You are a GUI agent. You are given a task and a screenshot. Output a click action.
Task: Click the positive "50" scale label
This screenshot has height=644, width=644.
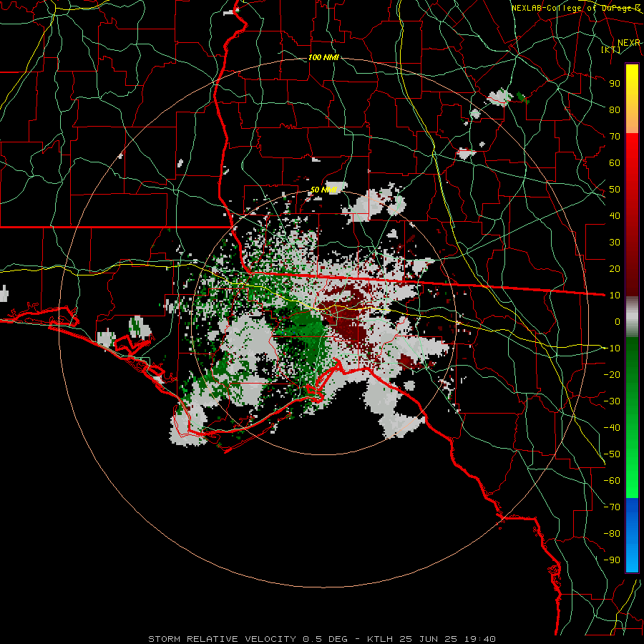(x=615, y=190)
